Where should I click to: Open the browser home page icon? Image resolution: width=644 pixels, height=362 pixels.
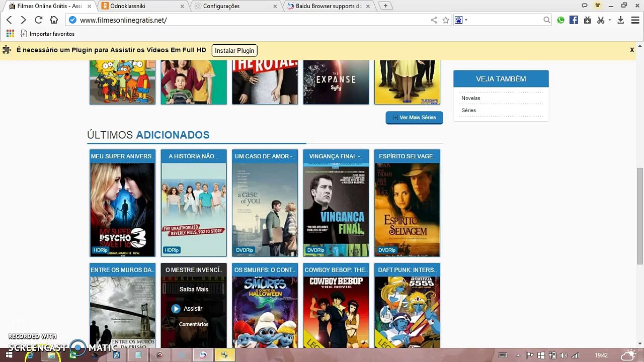(x=54, y=20)
